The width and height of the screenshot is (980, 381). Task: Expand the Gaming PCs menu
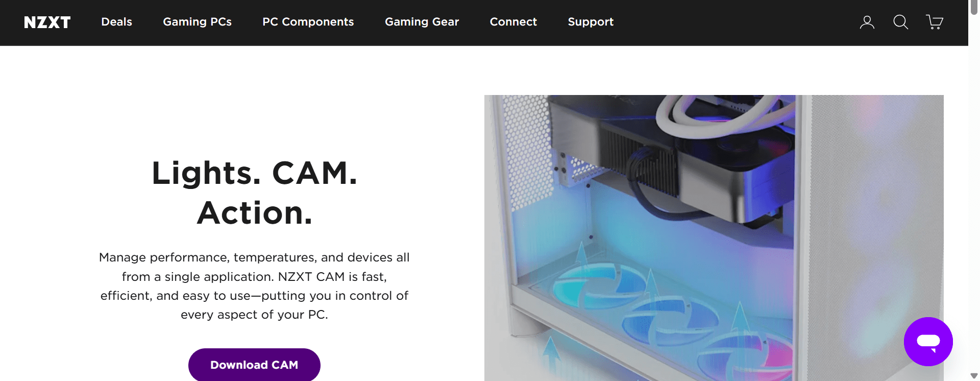tap(197, 22)
